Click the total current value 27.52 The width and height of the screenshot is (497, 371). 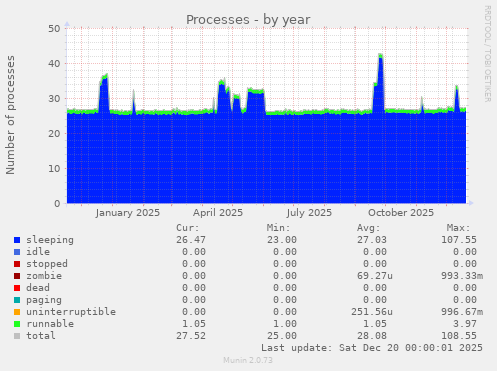pos(191,336)
